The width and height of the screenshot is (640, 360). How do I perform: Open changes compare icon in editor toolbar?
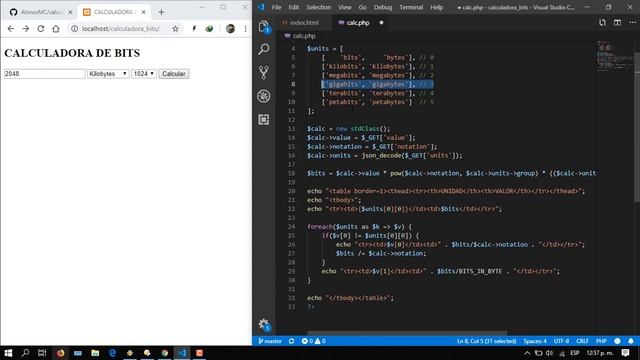point(602,22)
